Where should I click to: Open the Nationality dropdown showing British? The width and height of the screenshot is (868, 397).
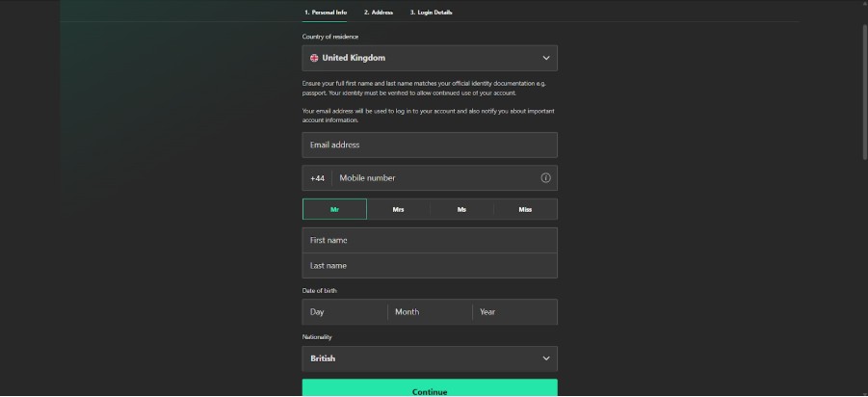(430, 358)
